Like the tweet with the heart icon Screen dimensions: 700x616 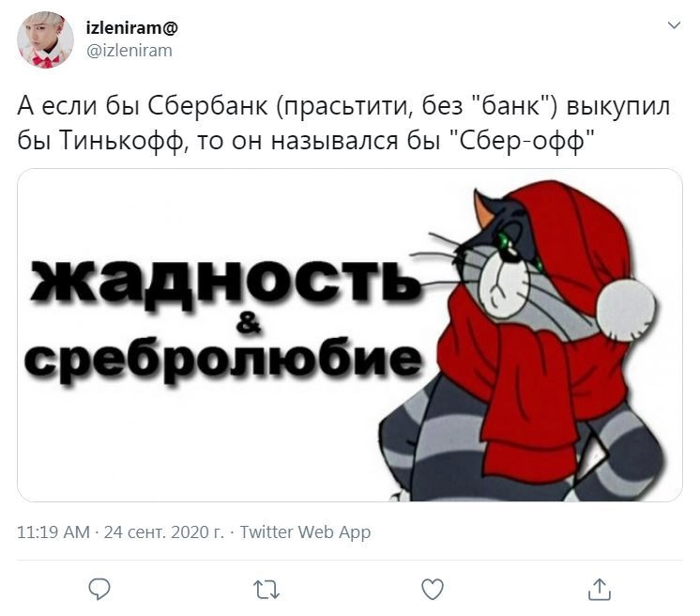[433, 590]
